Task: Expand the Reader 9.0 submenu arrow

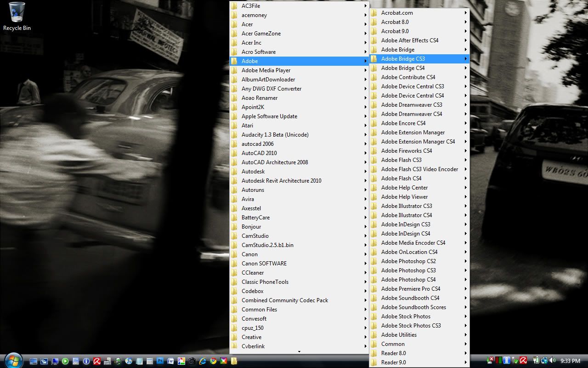Action: click(465, 362)
